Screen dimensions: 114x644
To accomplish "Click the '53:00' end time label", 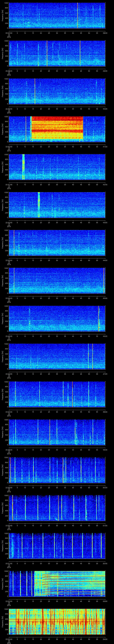I will [x=105, y=601].
